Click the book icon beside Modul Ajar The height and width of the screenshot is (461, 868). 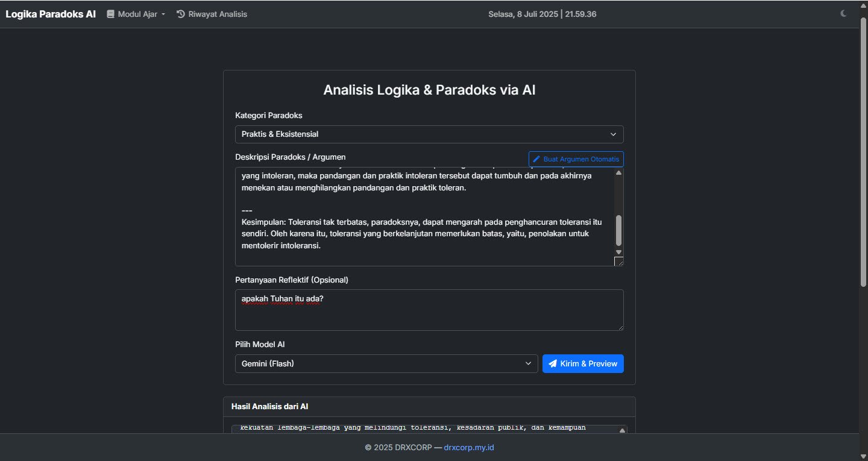pos(110,14)
